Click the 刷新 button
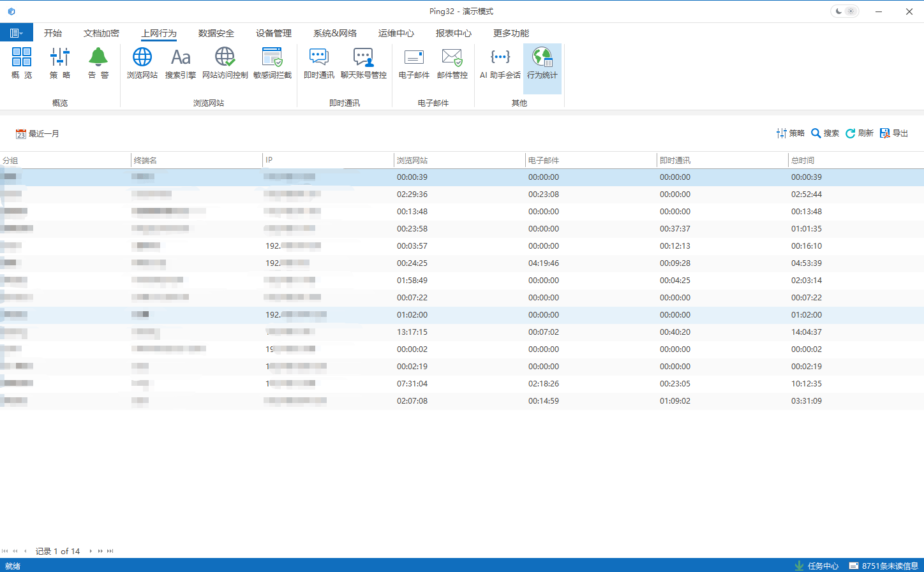The image size is (924, 572). coord(860,133)
